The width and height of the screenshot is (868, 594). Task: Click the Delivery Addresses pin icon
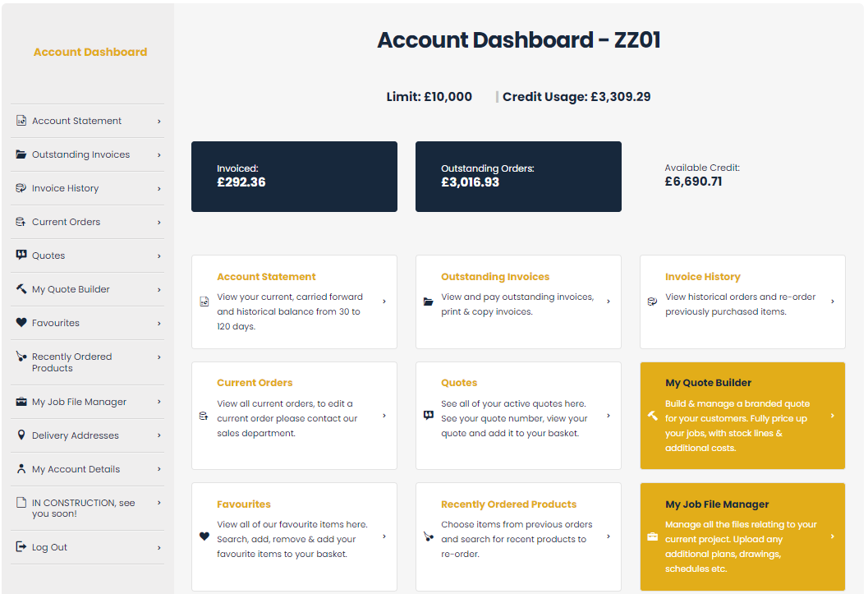21,435
